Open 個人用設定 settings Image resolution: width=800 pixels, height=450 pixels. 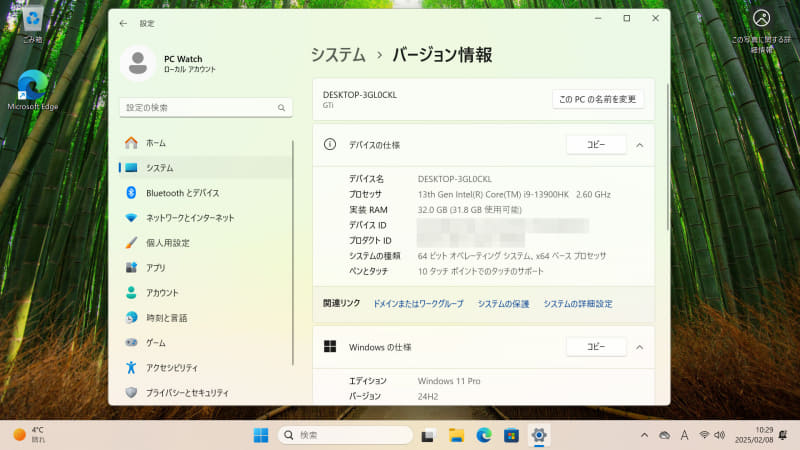(205, 243)
